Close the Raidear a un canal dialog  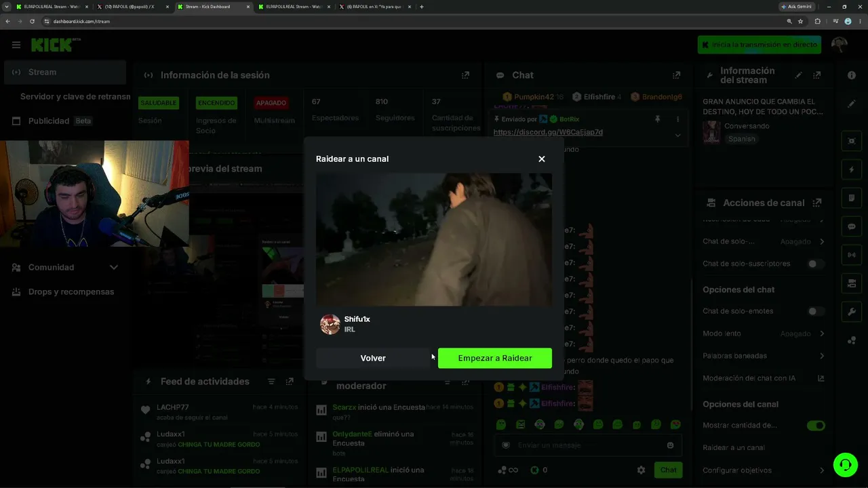coord(541,159)
